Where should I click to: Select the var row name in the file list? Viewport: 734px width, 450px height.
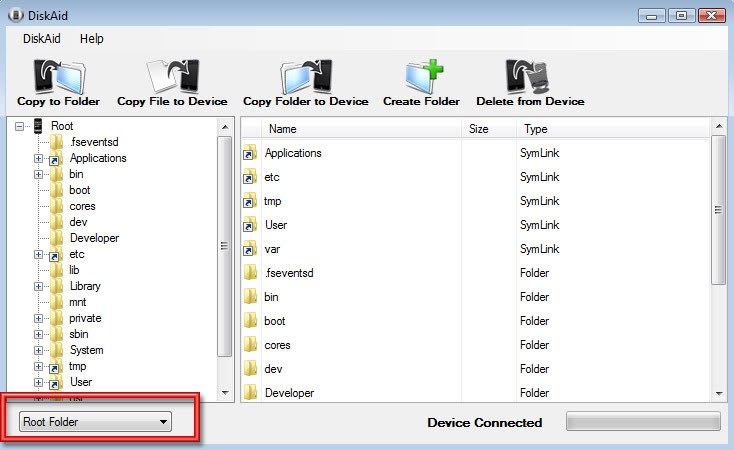[x=272, y=249]
